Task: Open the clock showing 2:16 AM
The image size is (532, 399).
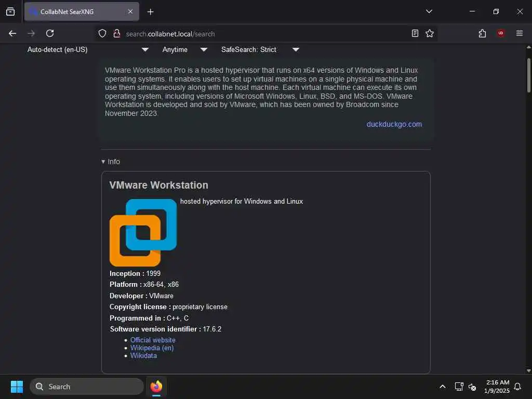Action: (497, 387)
